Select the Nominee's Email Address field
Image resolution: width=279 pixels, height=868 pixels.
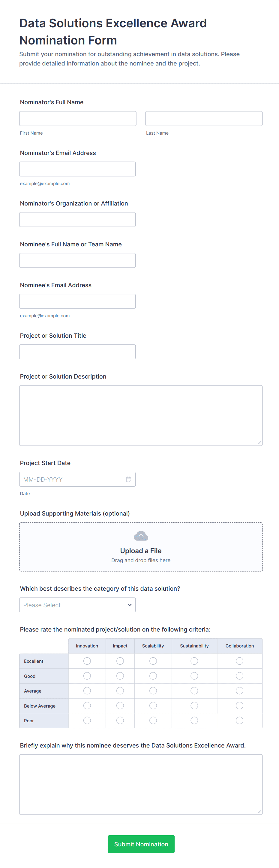pos(77,301)
